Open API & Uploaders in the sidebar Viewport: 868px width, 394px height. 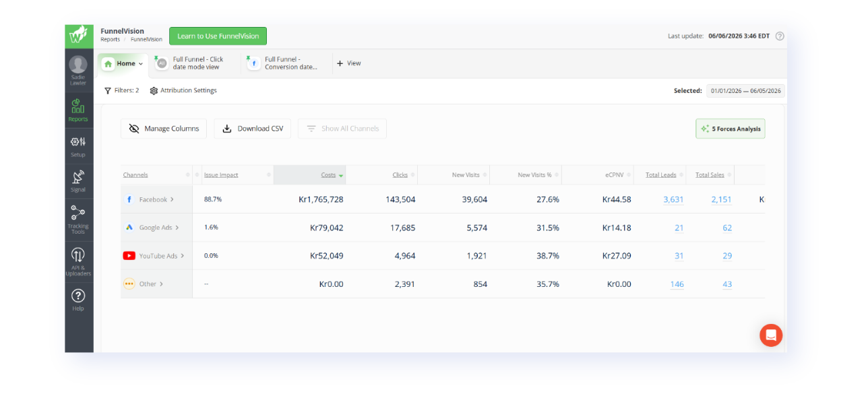click(x=78, y=261)
